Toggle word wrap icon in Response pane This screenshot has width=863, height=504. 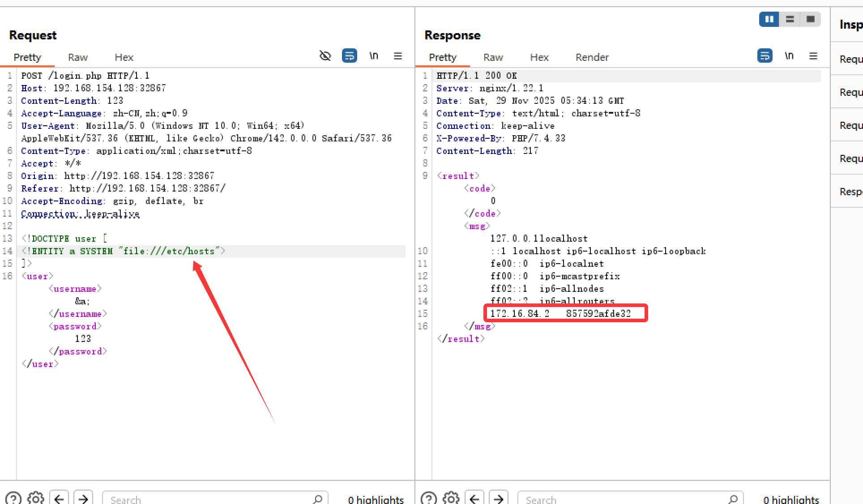pos(765,56)
